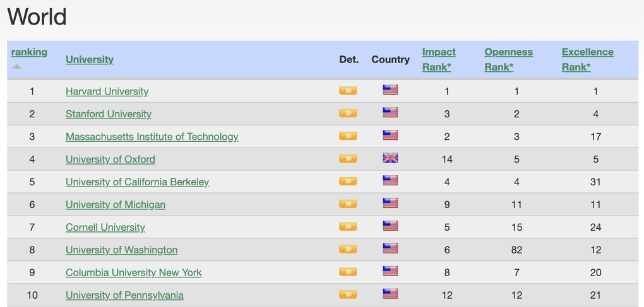Screen dimensions: 644x307
Task: Sort by Impact Rank column header
Action: click(x=439, y=59)
